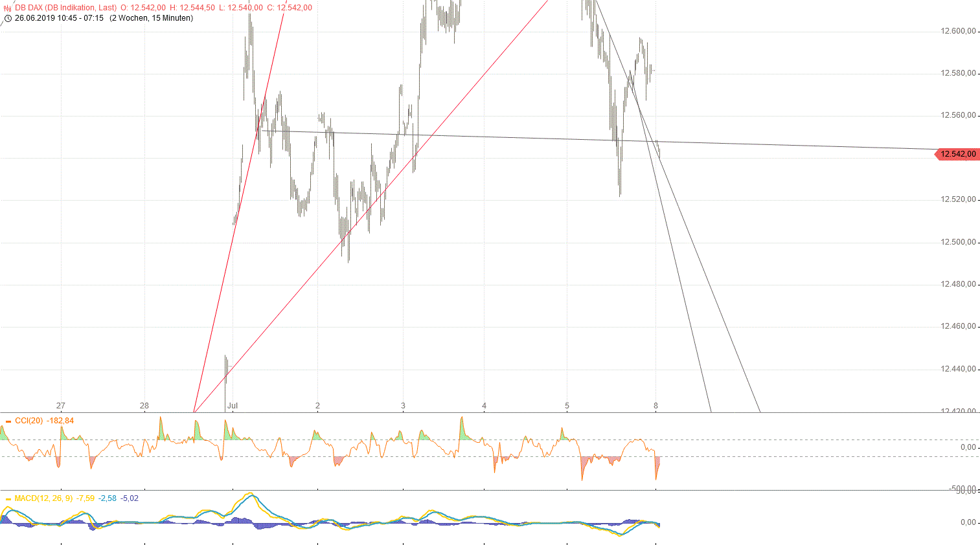Click the date range 26.06.2019 10:45 - 07:15
The width and height of the screenshot is (980, 545).
(59, 18)
